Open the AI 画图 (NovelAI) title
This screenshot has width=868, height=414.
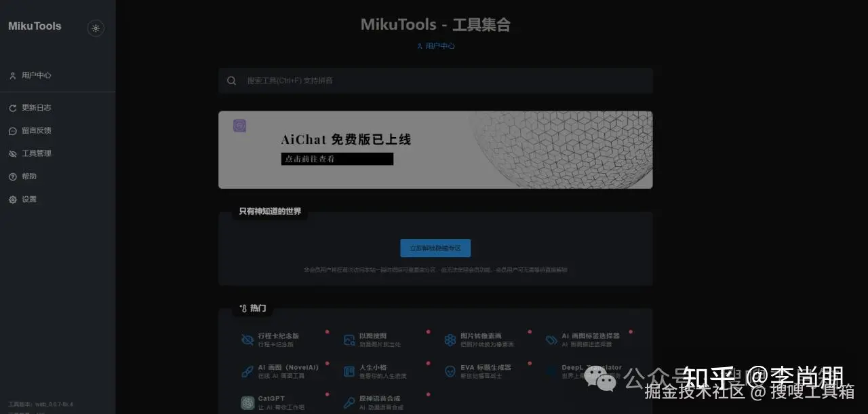click(288, 367)
